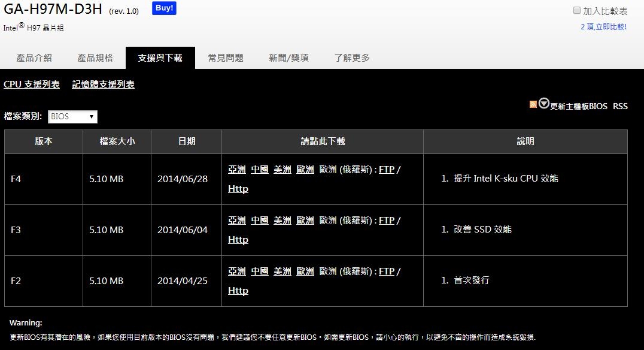This screenshot has height=350, width=644.
Task: Click the RSS text link
Action: pos(620,106)
